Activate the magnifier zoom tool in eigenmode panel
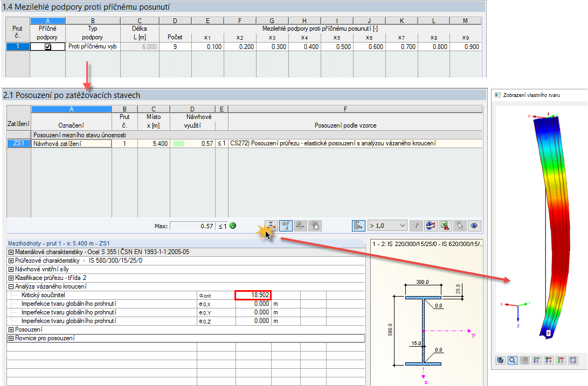 (512, 361)
